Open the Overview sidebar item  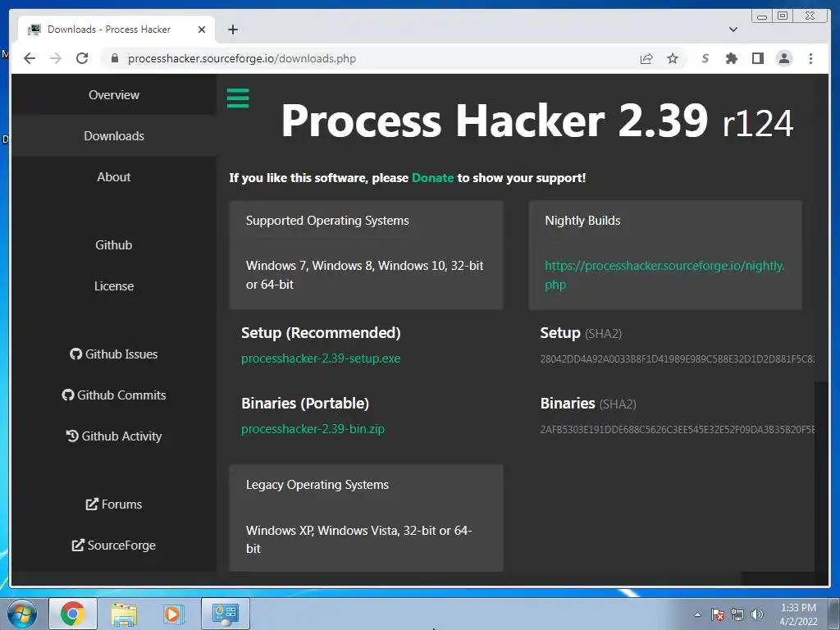[113, 95]
